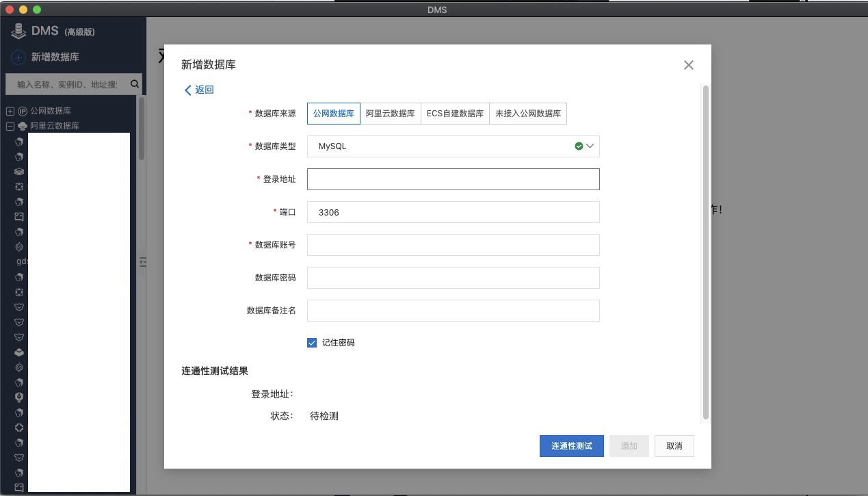
Task: Click the DMS stacked-database logo icon
Action: point(18,31)
